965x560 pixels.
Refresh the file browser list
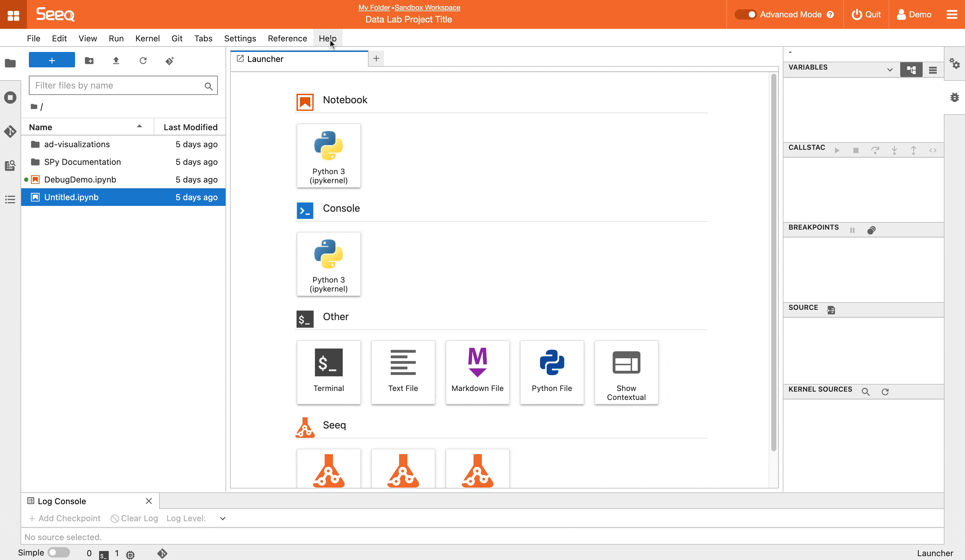click(x=143, y=61)
